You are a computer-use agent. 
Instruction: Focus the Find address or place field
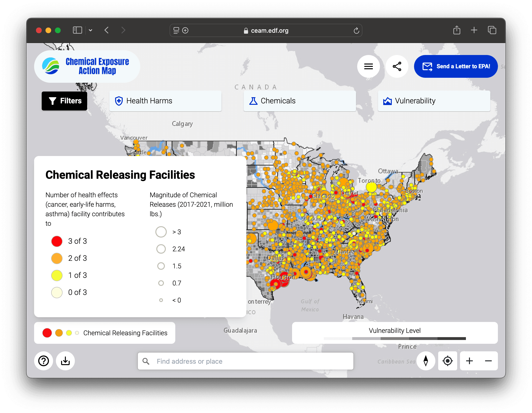246,361
